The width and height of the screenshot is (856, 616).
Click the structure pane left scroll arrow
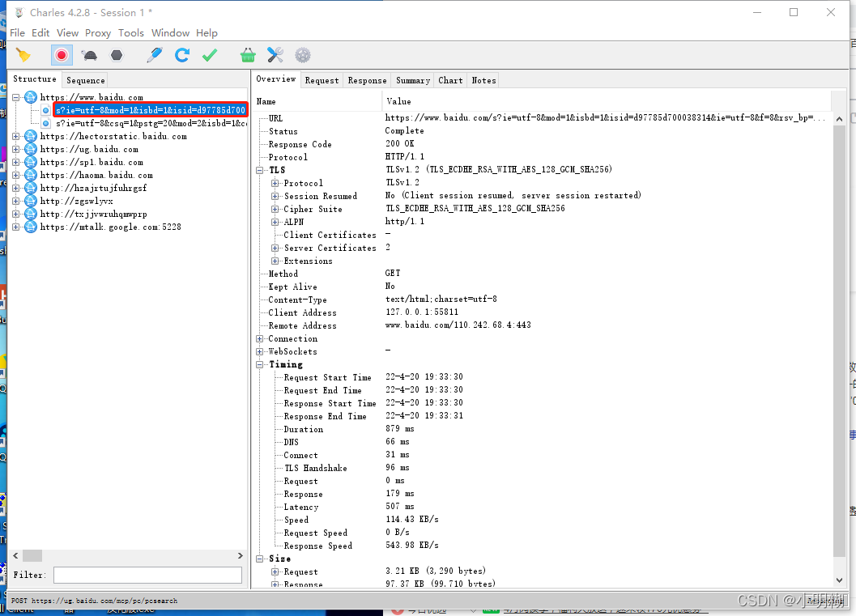pos(15,555)
